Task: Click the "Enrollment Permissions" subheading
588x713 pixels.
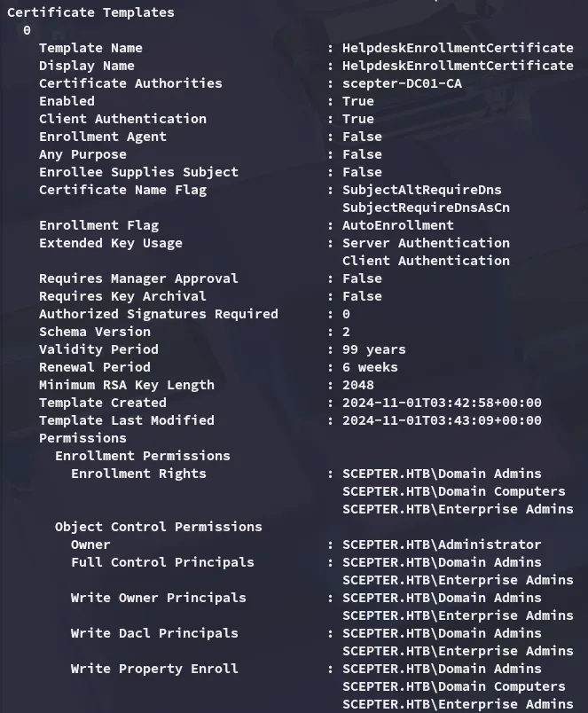Action: 142,456
